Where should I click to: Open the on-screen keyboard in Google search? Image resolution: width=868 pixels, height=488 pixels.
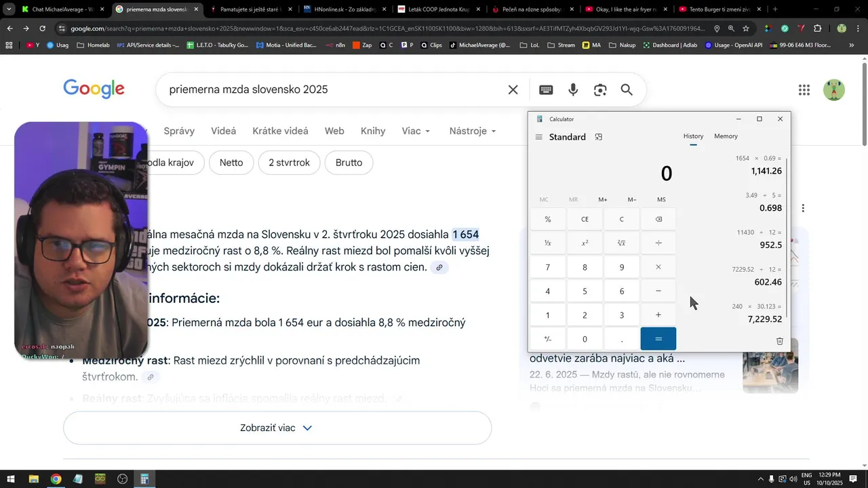pyautogui.click(x=546, y=89)
